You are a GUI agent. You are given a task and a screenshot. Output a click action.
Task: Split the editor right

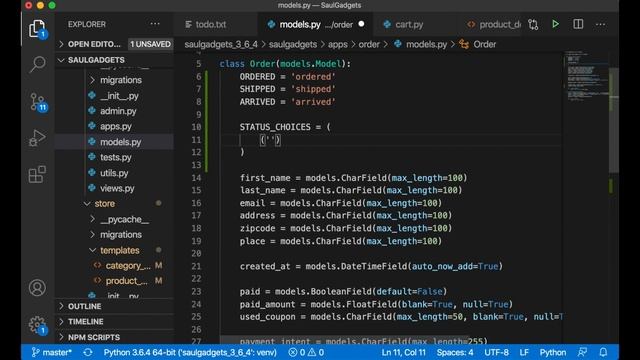point(578,24)
